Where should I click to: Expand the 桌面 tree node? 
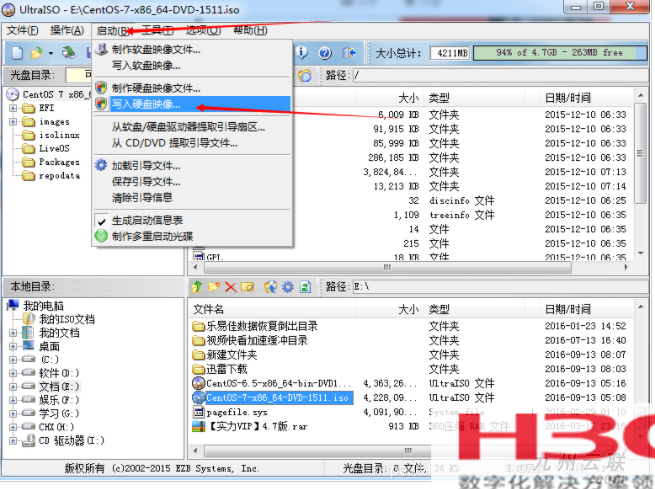(x=13, y=347)
